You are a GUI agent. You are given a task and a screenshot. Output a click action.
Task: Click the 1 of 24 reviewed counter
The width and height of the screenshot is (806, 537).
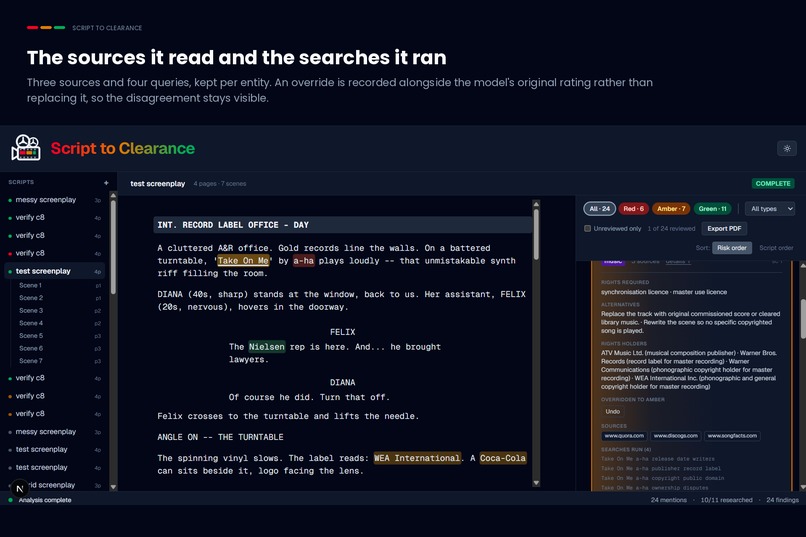(x=671, y=228)
